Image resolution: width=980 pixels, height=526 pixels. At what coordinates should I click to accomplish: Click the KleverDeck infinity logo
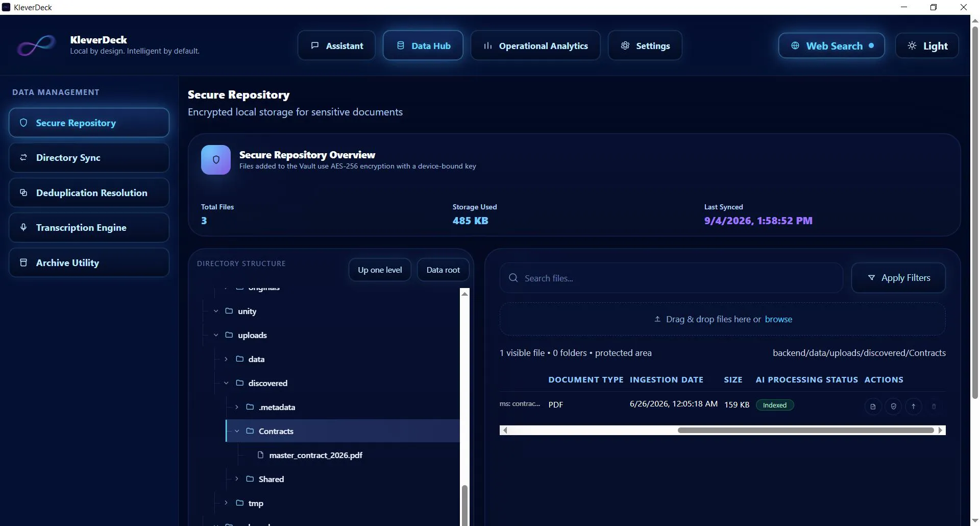[36, 45]
